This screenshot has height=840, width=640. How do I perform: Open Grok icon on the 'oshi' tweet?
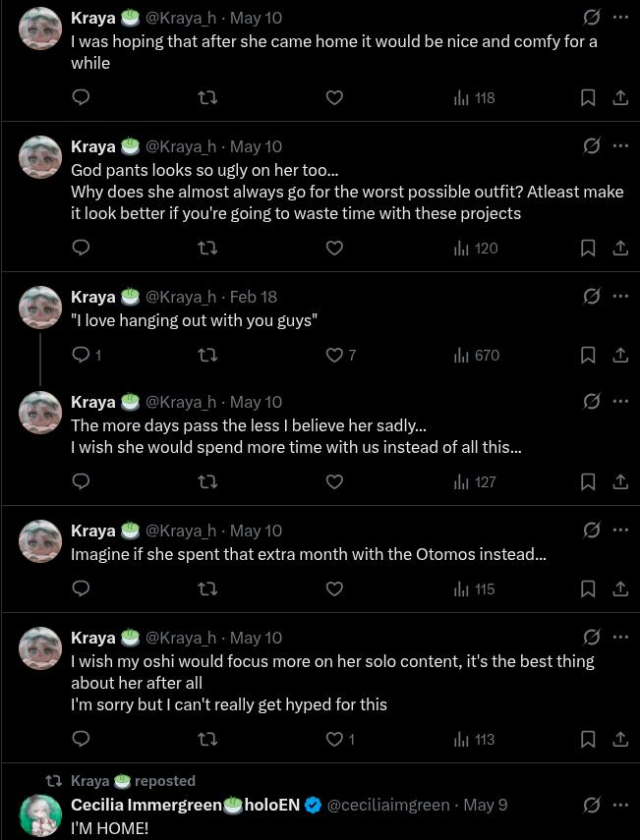tap(591, 637)
